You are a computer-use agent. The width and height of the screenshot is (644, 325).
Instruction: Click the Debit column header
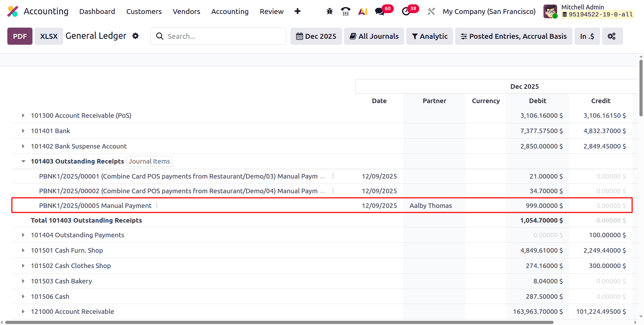[538, 101]
